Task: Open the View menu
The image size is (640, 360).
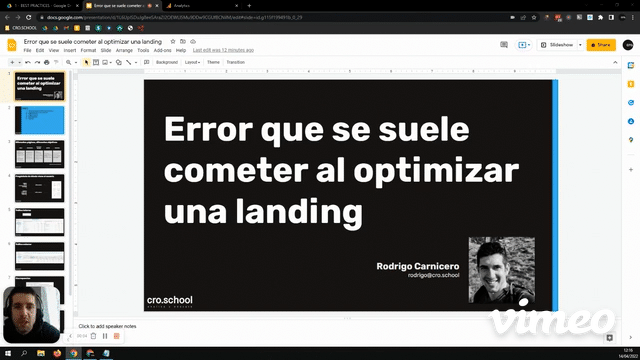Action: 54,50
